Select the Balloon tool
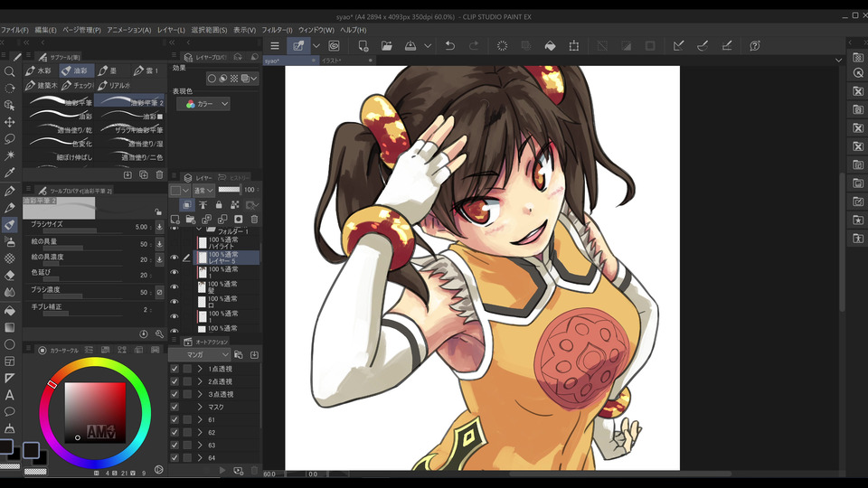Image resolution: width=868 pixels, height=488 pixels. [9, 412]
